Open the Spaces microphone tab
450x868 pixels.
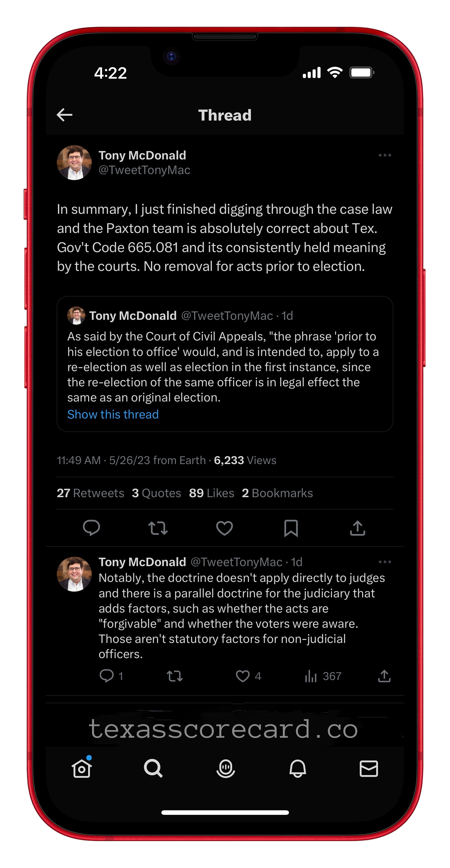(x=225, y=769)
